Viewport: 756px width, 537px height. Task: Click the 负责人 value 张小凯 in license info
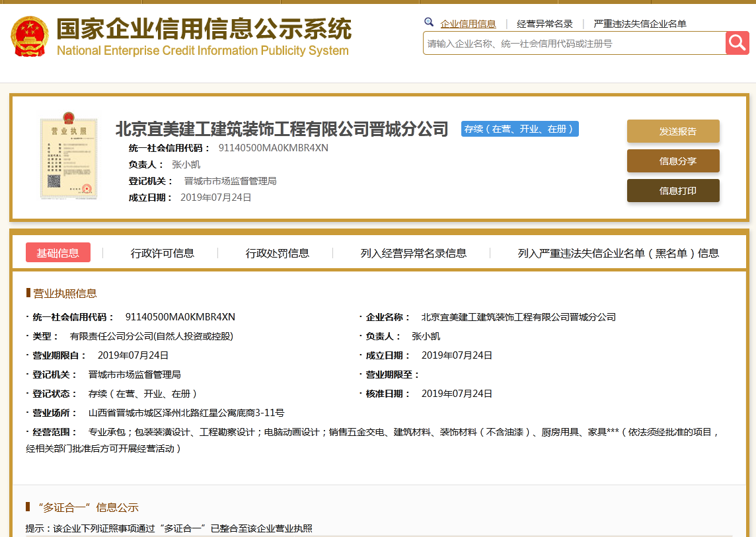click(x=426, y=336)
